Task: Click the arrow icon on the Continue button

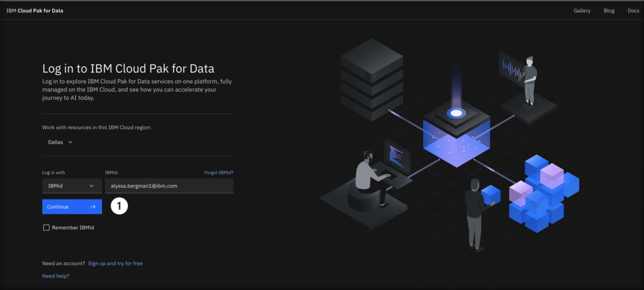Action: coord(93,206)
